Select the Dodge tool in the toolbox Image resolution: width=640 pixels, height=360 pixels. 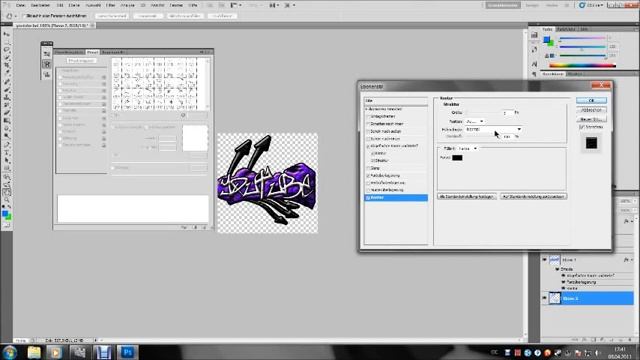tap(7, 136)
